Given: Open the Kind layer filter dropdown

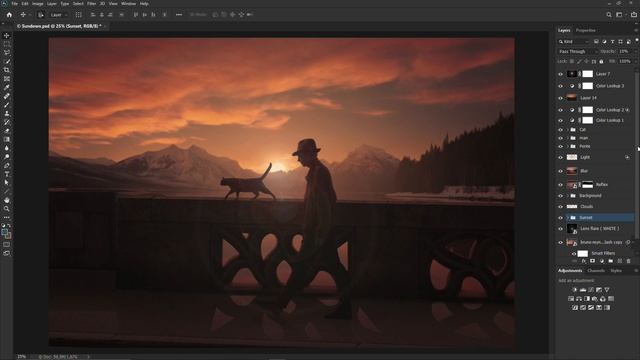Looking at the screenshot, I should 574,42.
